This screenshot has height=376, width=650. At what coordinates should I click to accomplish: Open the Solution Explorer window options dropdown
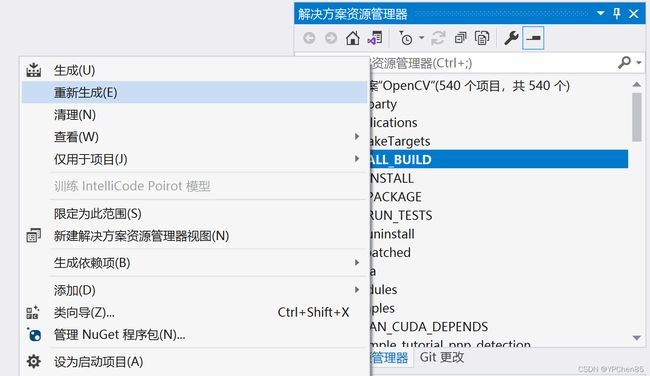600,13
